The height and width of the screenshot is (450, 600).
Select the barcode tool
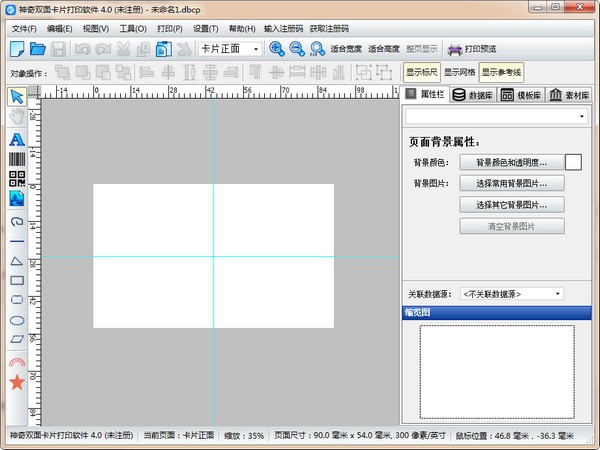click(16, 159)
